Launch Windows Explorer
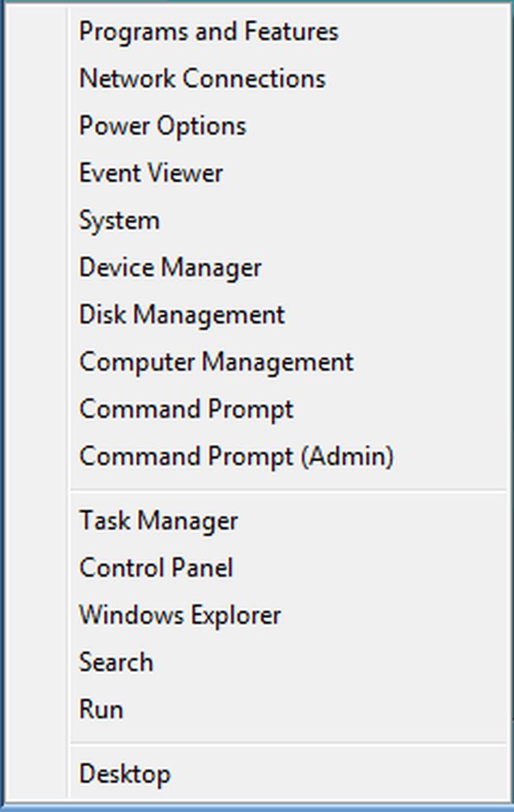Image resolution: width=514 pixels, height=812 pixels. [180, 615]
